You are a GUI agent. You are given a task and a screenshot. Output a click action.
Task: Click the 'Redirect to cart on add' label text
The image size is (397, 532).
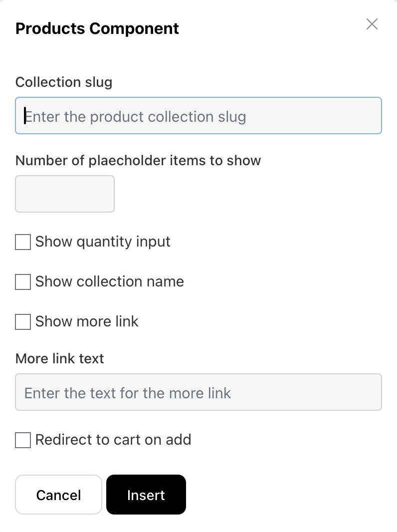pos(113,440)
